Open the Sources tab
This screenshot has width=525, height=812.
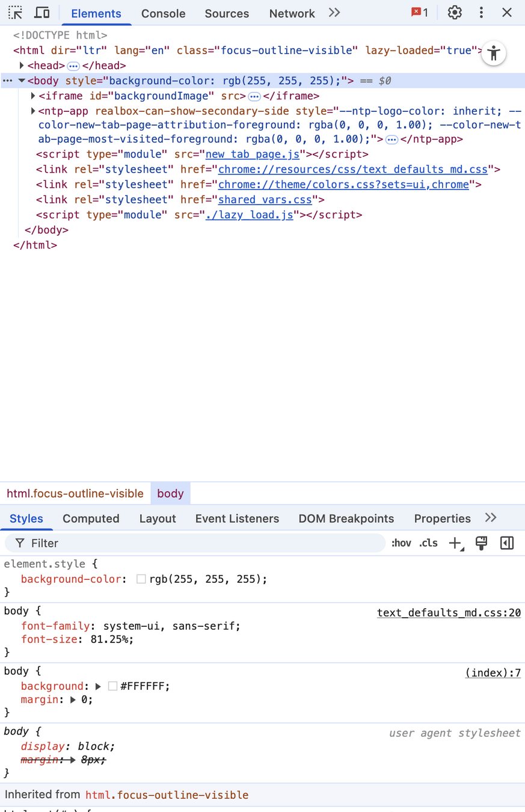point(227,13)
